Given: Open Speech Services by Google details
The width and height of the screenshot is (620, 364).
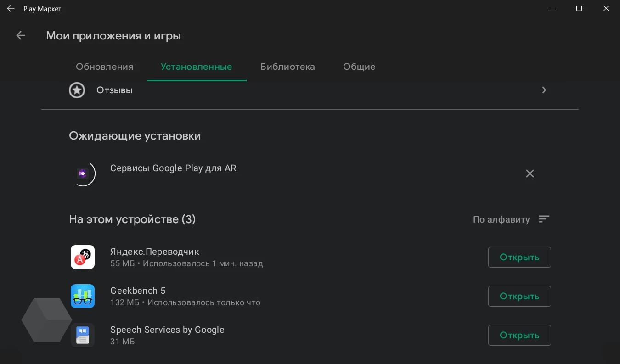Looking at the screenshot, I should point(167,330).
